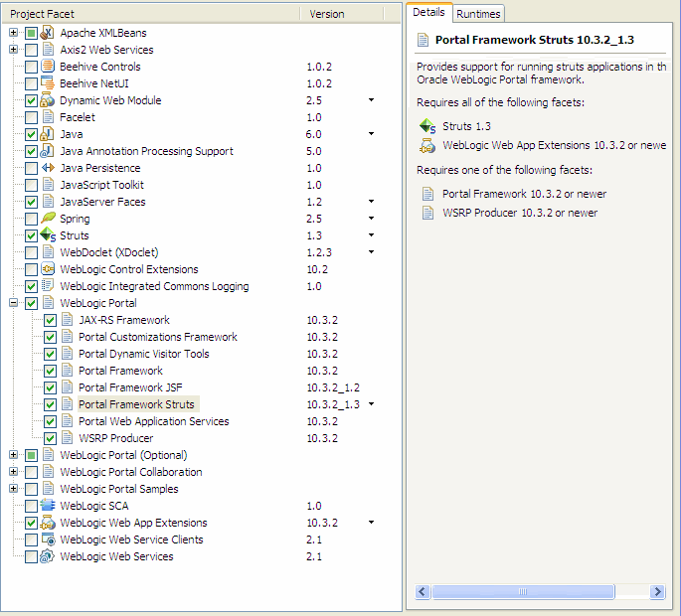681x616 pixels.
Task: Open the Struts version dropdown
Action: (372, 235)
